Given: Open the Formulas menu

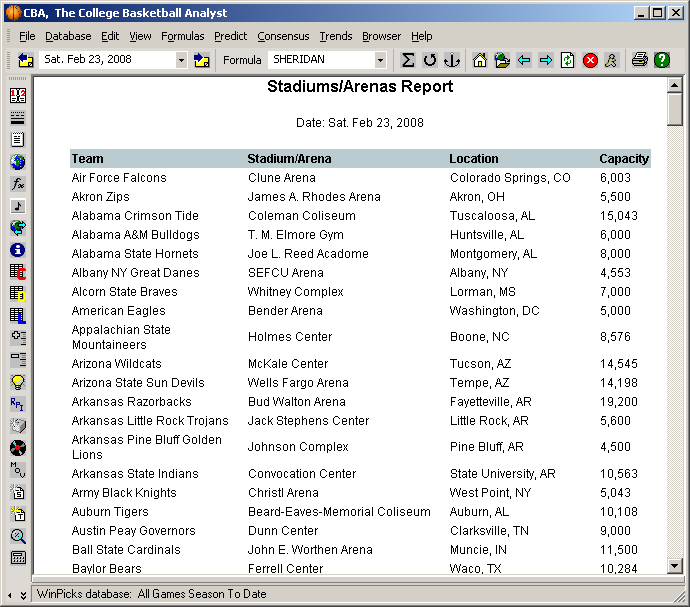Looking at the screenshot, I should (183, 36).
